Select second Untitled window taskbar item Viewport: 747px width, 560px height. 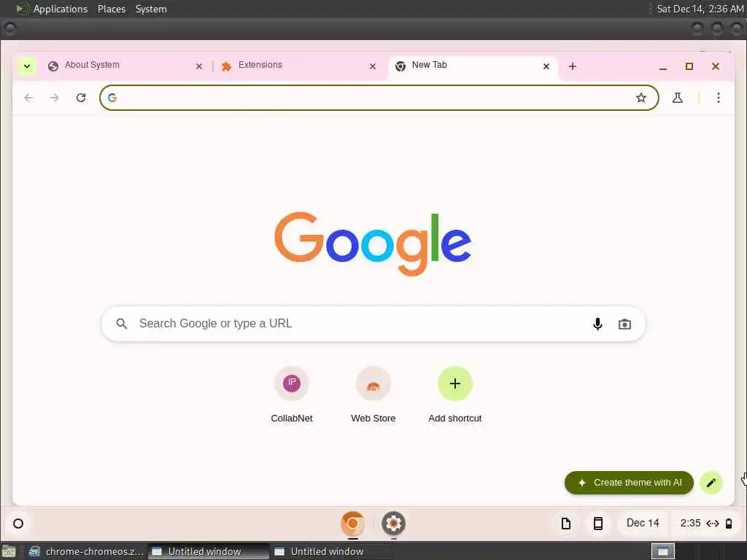331,551
